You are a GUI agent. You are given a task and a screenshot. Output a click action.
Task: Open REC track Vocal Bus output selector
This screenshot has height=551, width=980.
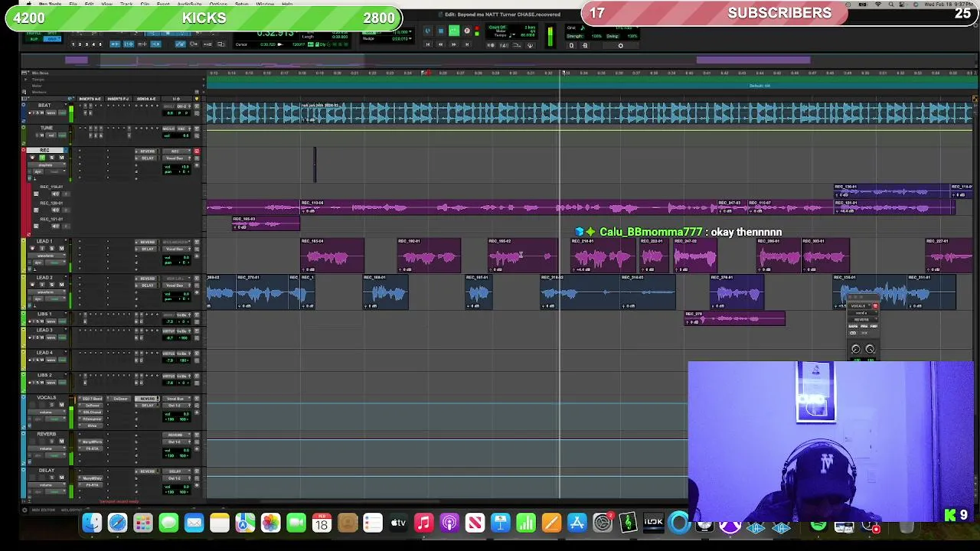175,158
